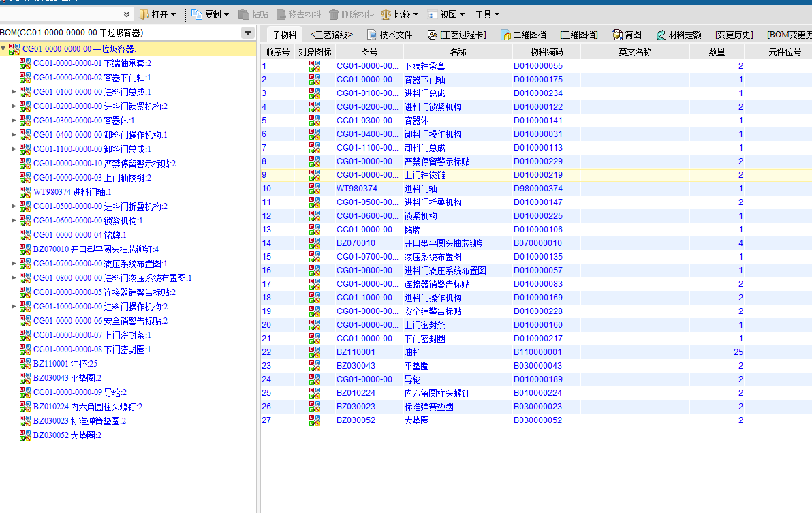Click material code D010000055 in row 1

tap(538, 66)
